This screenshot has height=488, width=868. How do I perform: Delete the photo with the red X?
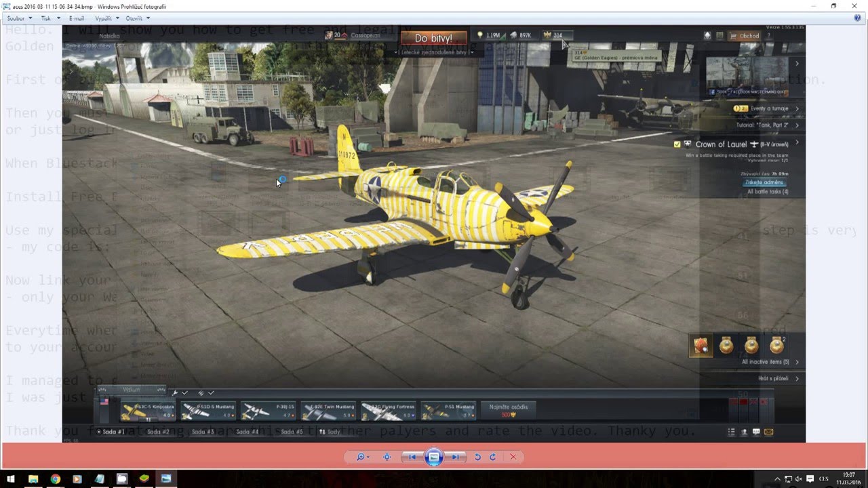coord(513,457)
